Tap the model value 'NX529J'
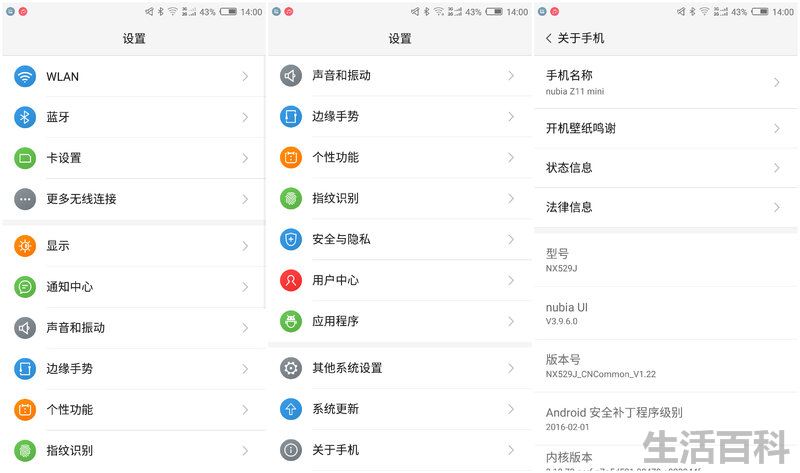Viewport: 800px width, 473px height. point(562,268)
